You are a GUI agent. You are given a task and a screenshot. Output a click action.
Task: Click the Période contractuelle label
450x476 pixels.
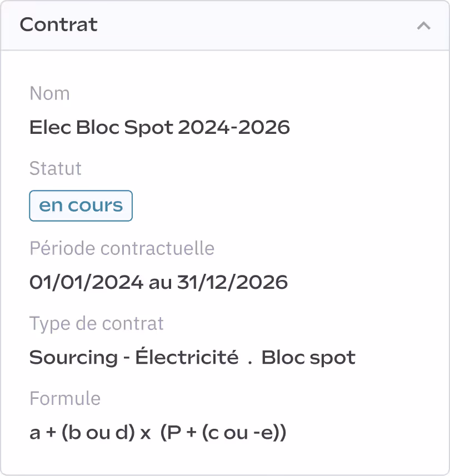point(122,248)
